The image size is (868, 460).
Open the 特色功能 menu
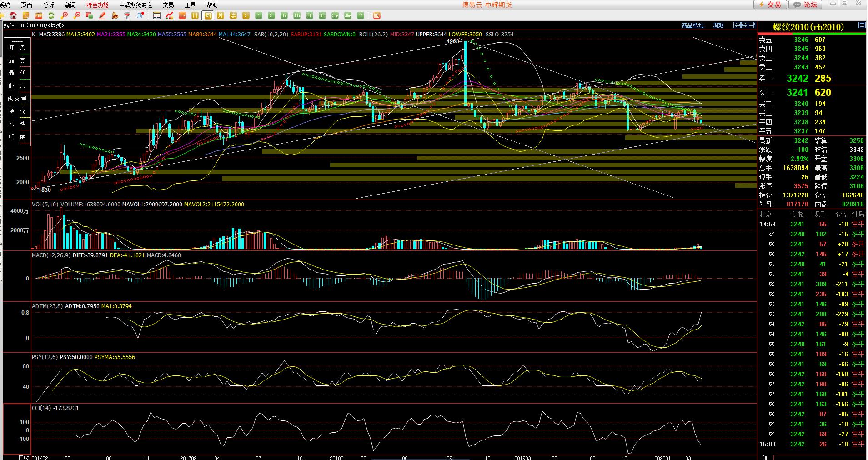[x=97, y=5]
